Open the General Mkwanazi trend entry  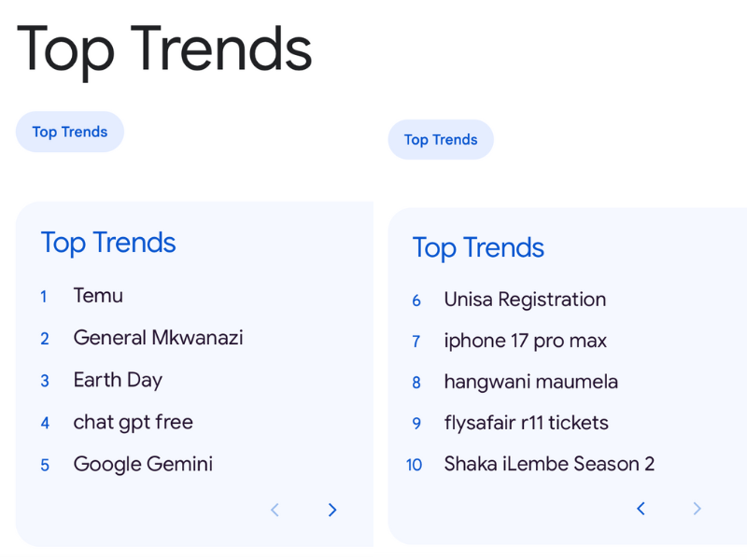(x=159, y=338)
